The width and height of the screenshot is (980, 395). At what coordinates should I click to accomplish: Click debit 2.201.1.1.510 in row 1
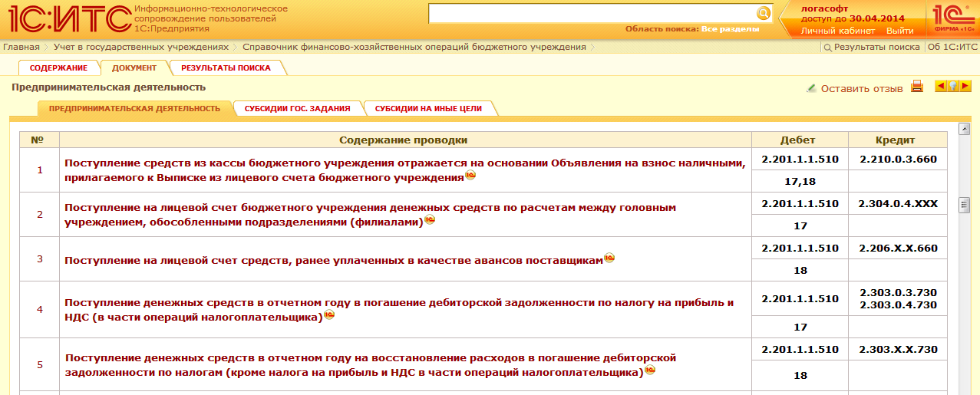tap(800, 160)
